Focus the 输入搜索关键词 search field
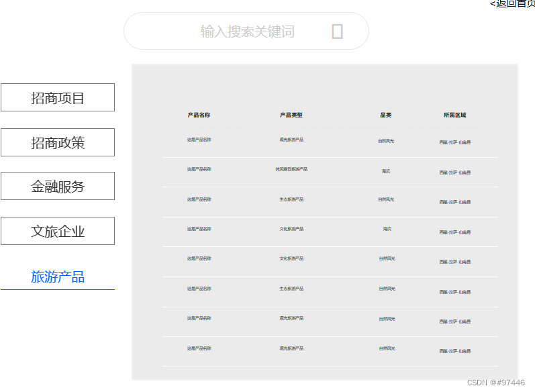The image size is (535, 392). [246, 31]
